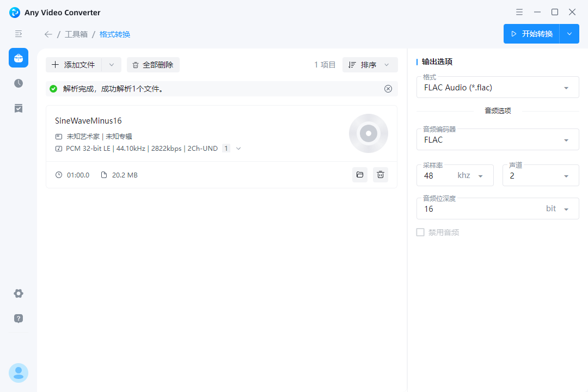Minimize the Any Video Converter window
This screenshot has width=588, height=392.
(x=537, y=12)
